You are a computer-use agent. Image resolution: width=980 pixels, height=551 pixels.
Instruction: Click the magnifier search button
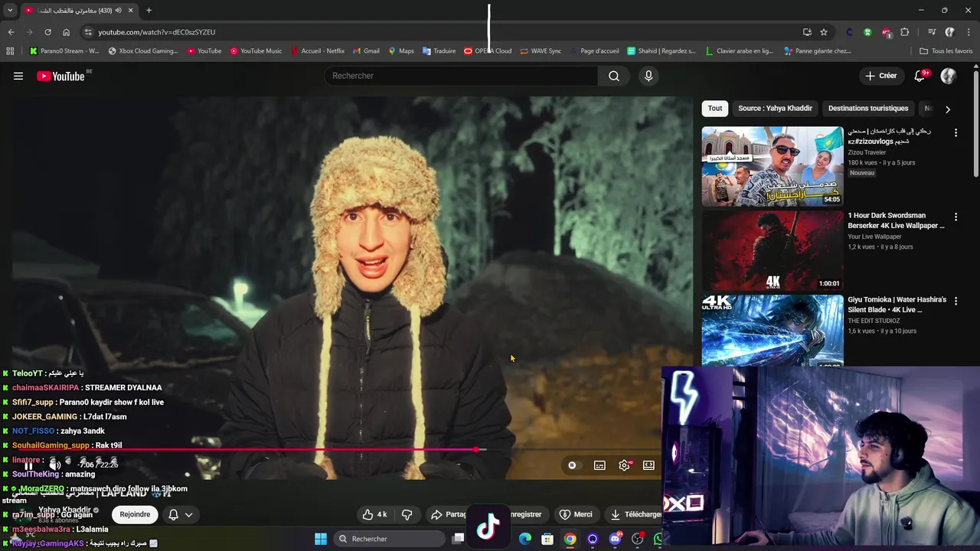tap(614, 76)
